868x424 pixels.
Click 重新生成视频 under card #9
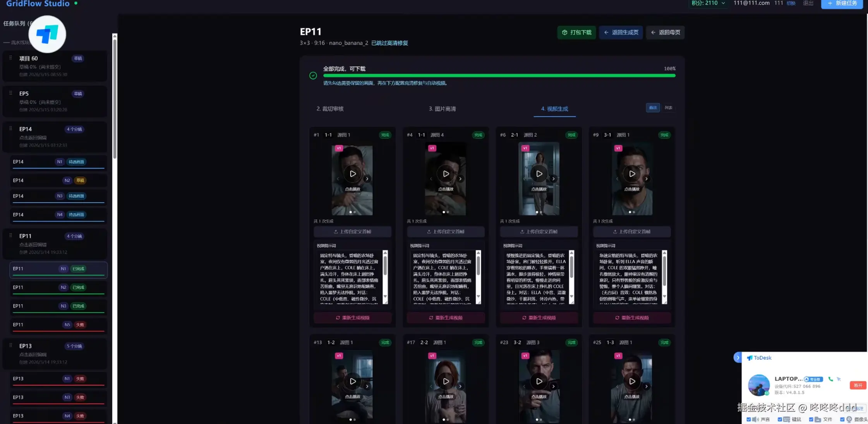pyautogui.click(x=631, y=318)
